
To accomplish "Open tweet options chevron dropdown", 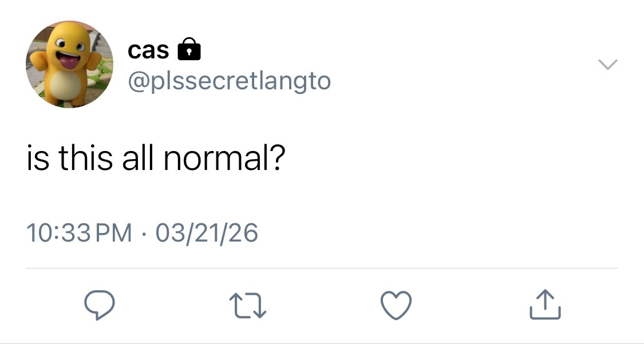I will [607, 65].
